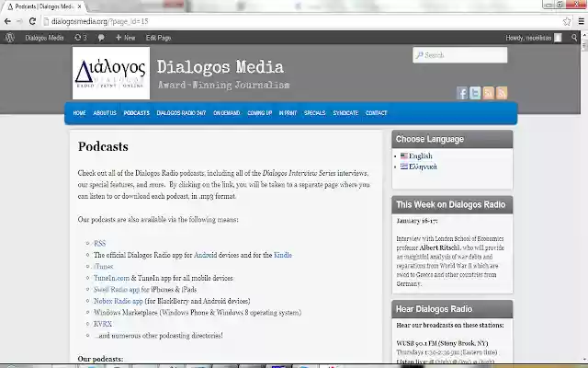Open the Kindle app link

(x=283, y=255)
